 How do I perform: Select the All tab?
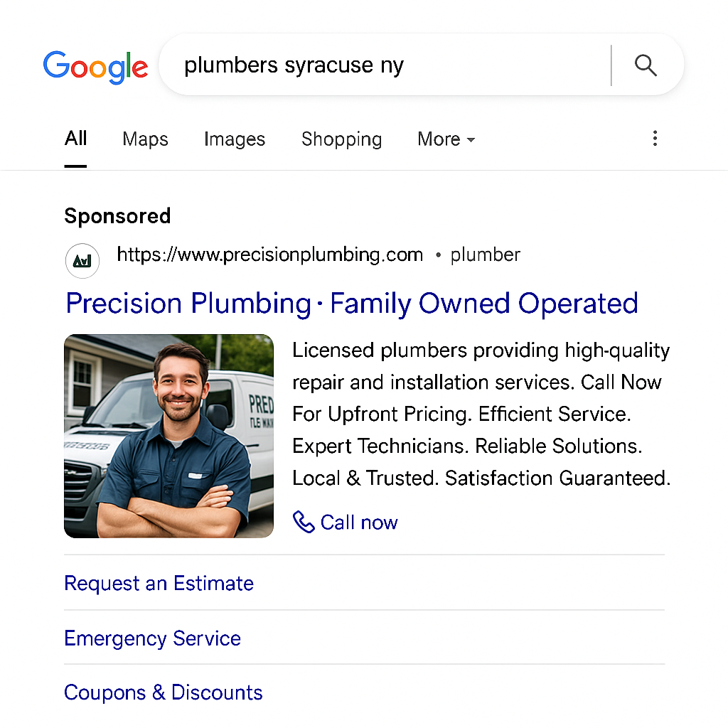(x=75, y=139)
